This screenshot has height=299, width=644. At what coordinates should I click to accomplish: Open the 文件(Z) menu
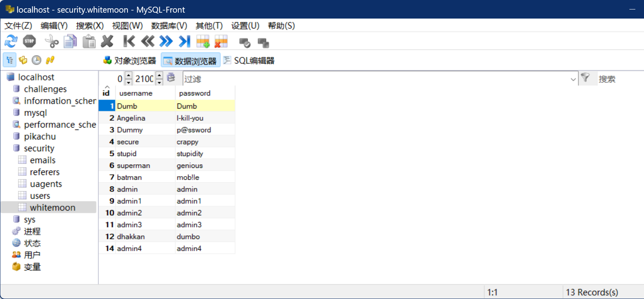pyautogui.click(x=18, y=26)
